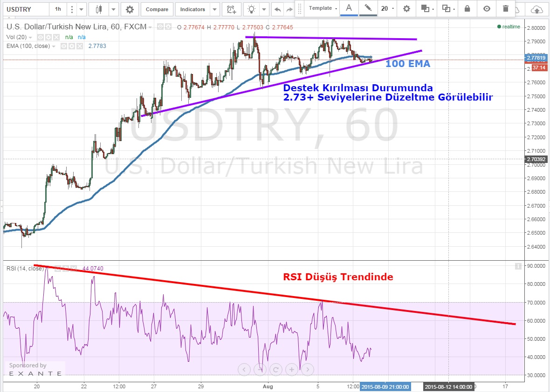Toggle visibility eye in drawing toolbar
This screenshot has height=392, width=550.
click(x=487, y=8)
